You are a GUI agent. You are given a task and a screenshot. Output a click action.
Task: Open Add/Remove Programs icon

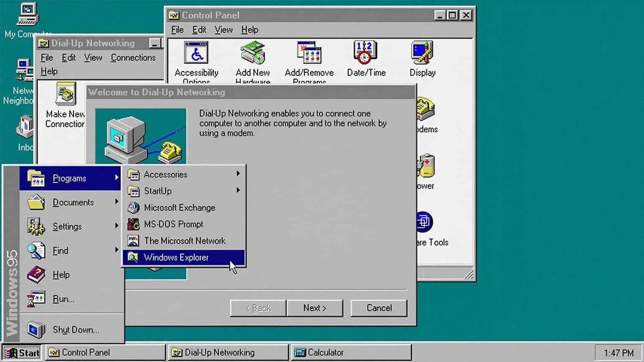click(x=309, y=54)
